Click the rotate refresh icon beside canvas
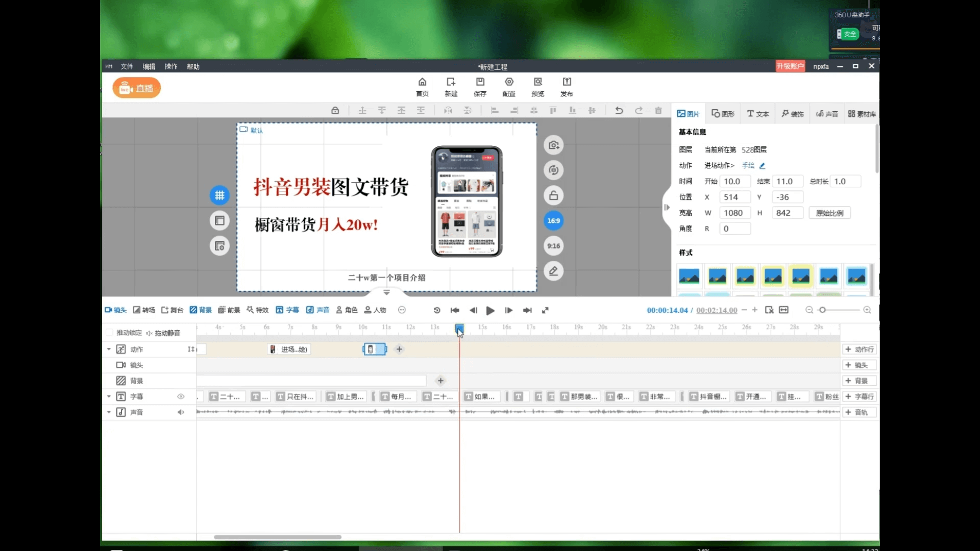This screenshot has width=980, height=551. pyautogui.click(x=553, y=170)
